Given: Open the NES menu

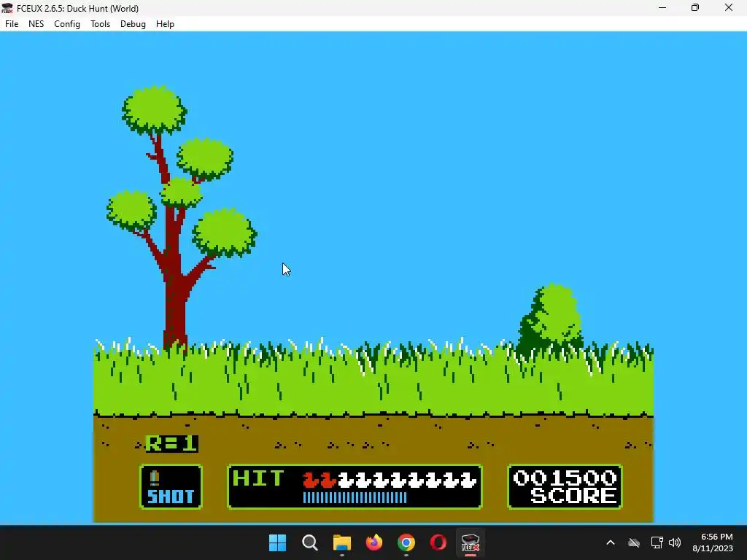Looking at the screenshot, I should click(x=36, y=24).
